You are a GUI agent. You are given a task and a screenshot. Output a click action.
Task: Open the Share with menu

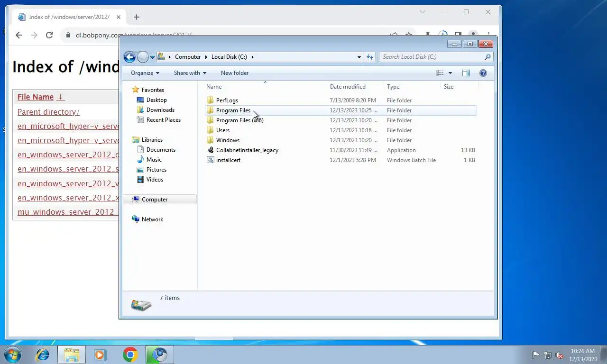[190, 73]
